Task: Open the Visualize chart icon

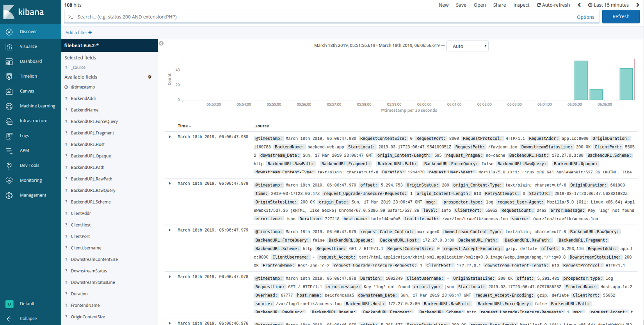Action: point(9,46)
